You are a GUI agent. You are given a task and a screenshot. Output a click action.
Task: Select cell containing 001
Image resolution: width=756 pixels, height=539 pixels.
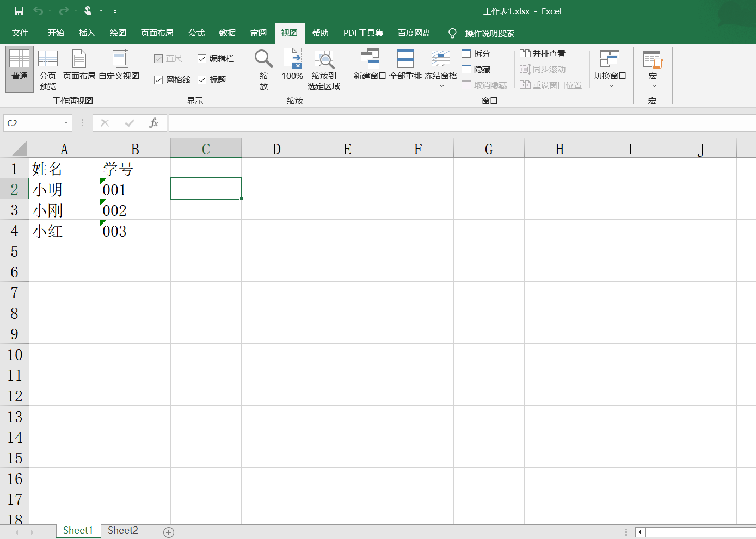point(135,189)
